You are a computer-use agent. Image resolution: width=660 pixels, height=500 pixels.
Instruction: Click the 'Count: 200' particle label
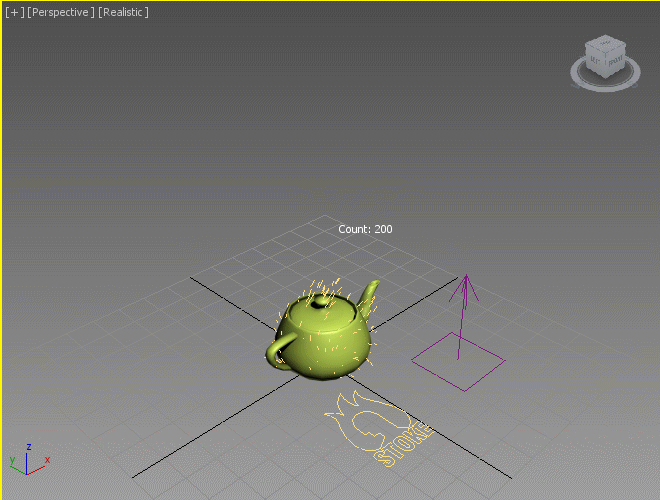coord(365,229)
